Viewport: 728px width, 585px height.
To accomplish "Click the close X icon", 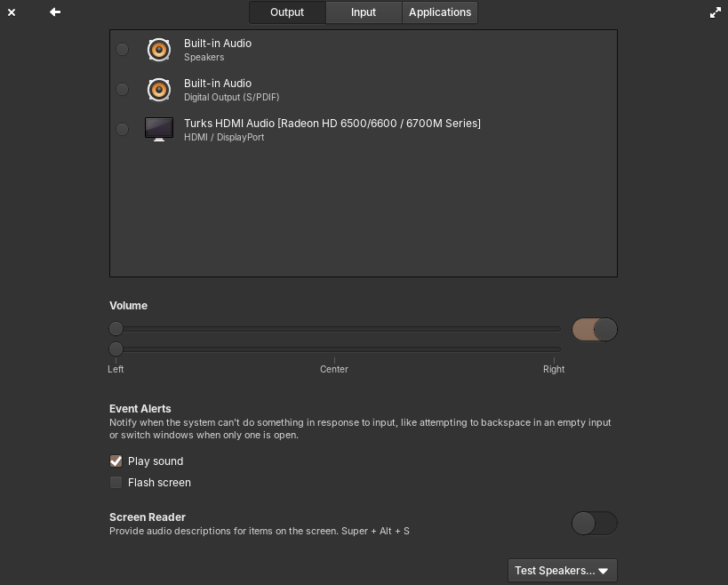I will point(12,12).
